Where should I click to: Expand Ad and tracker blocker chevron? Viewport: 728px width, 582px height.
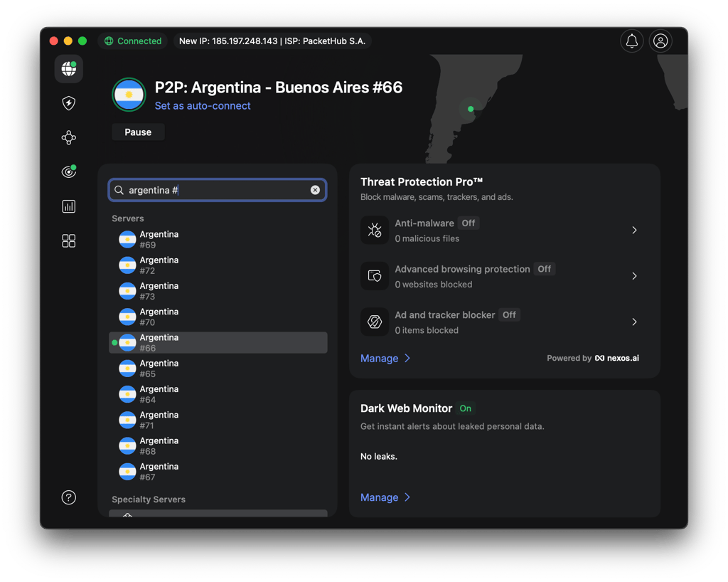(x=634, y=322)
